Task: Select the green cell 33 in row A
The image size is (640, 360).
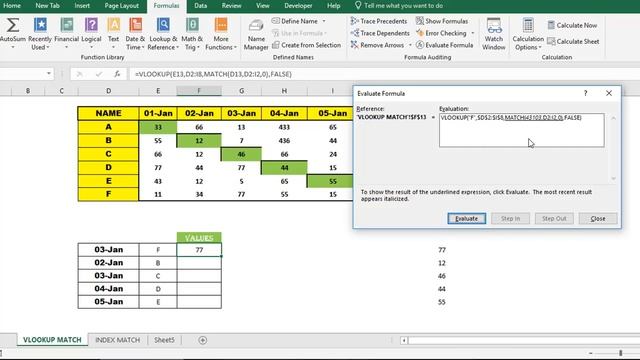Action: 158,127
